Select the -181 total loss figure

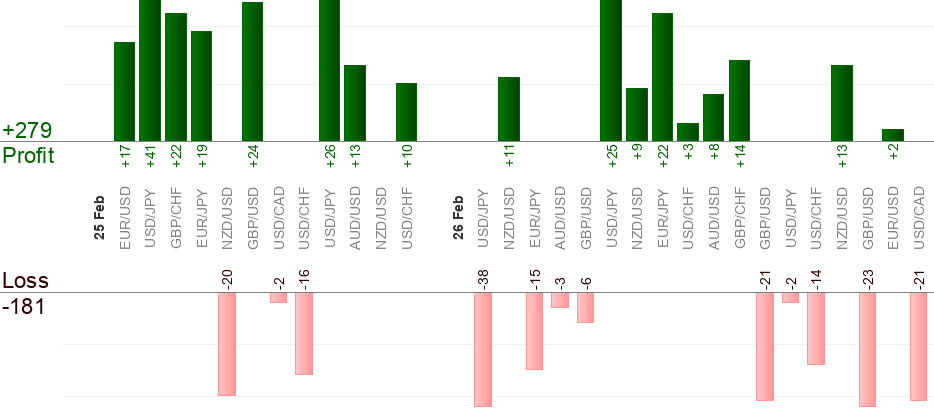pos(23,306)
